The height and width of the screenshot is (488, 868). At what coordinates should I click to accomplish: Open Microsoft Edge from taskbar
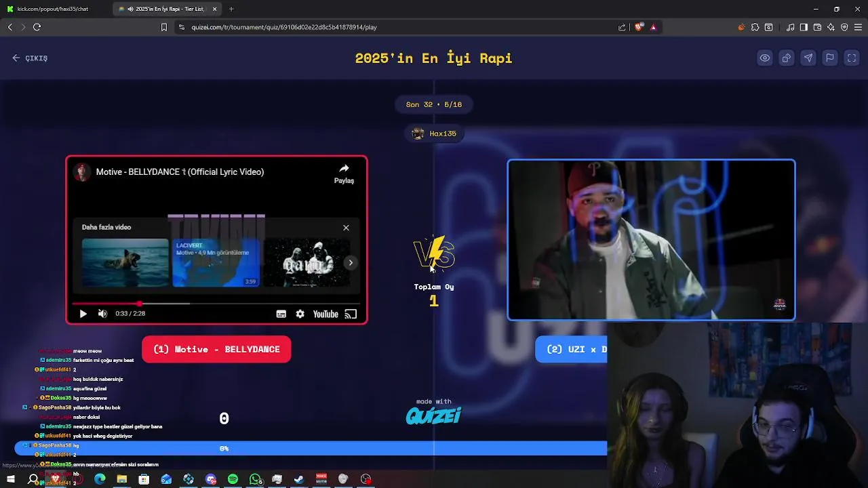pyautogui.click(x=100, y=479)
